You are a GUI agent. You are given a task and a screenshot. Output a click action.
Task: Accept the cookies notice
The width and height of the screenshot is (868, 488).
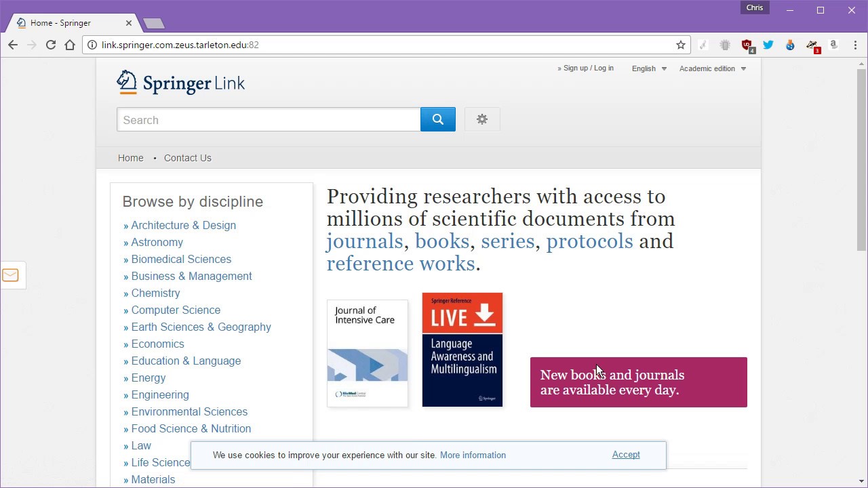click(x=626, y=455)
